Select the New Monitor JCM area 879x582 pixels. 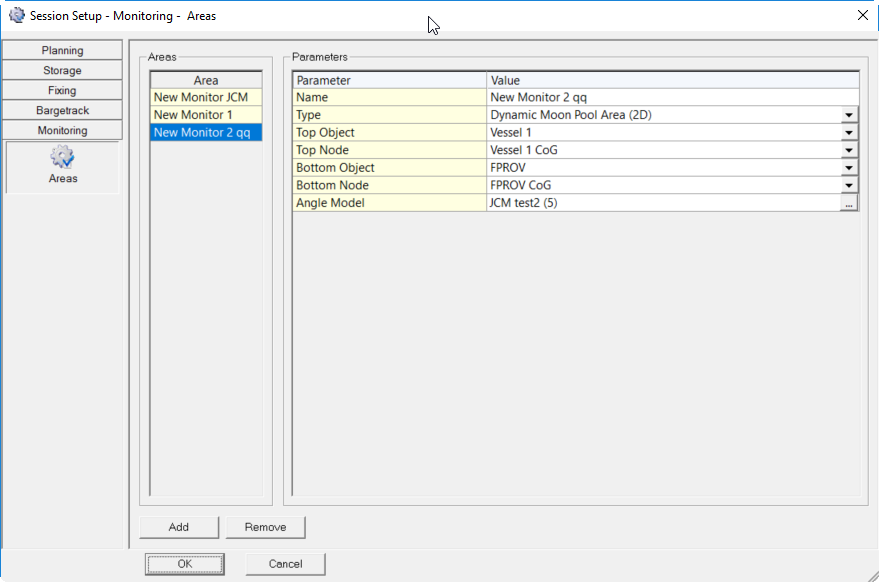tap(205, 97)
